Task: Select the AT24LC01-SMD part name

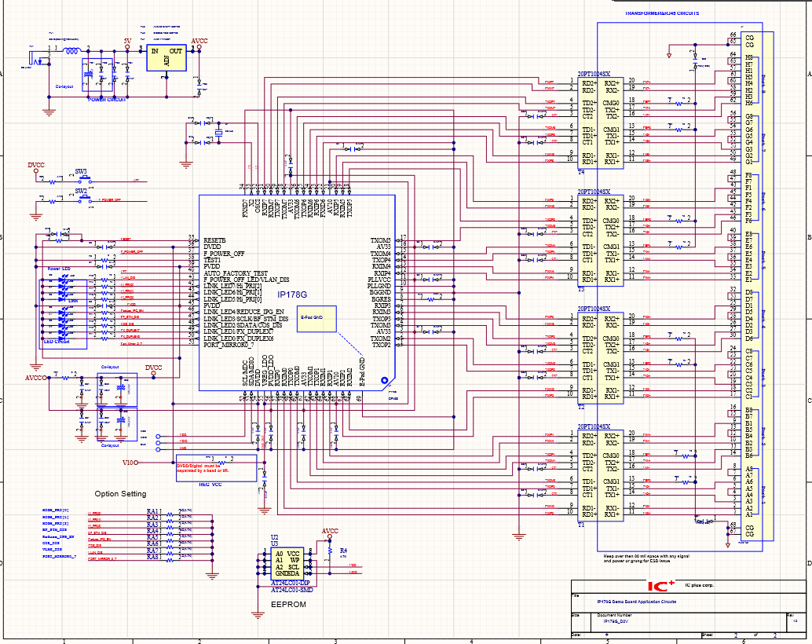Action: coord(292,590)
